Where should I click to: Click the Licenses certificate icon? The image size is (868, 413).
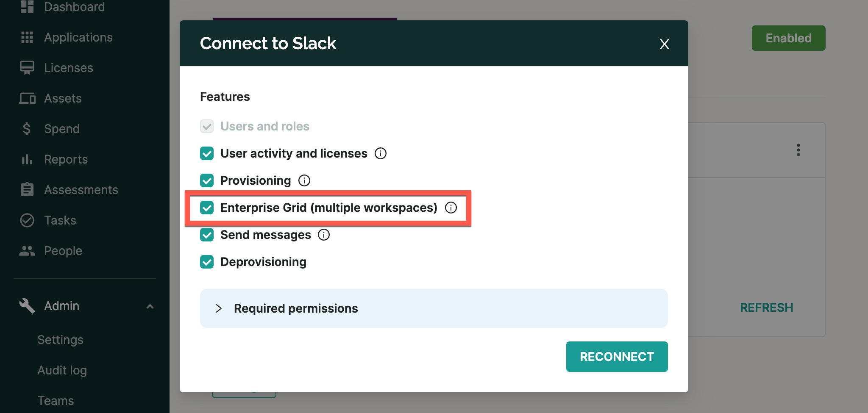coord(27,68)
